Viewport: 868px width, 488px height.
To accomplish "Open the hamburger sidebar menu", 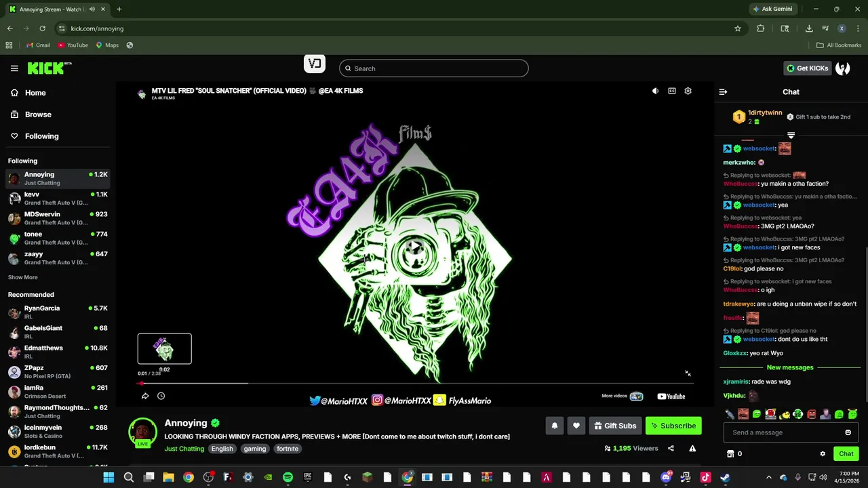I will coord(14,68).
